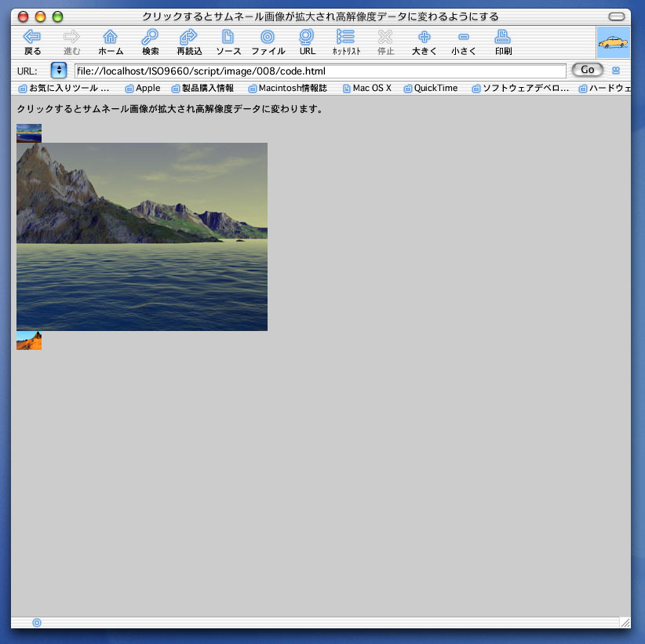The image size is (645, 644).
Task: Click the yellow minimize window button
Action: click(40, 16)
